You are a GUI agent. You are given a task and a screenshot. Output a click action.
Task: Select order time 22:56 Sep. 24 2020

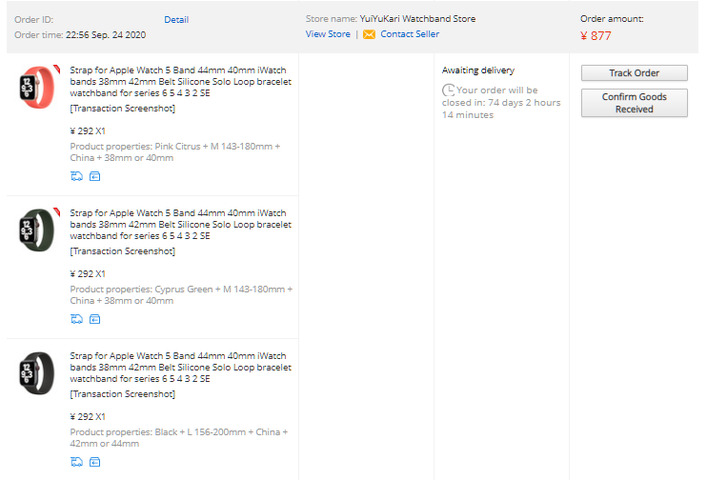106,35
